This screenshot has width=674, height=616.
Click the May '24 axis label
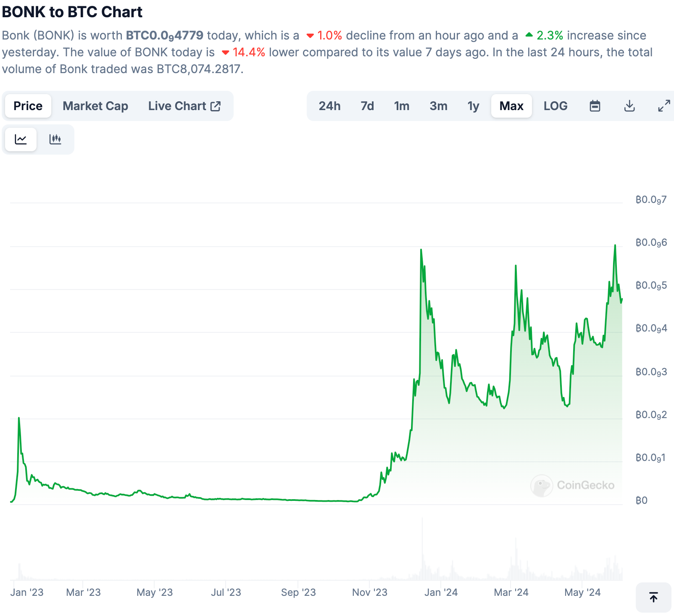point(582,592)
